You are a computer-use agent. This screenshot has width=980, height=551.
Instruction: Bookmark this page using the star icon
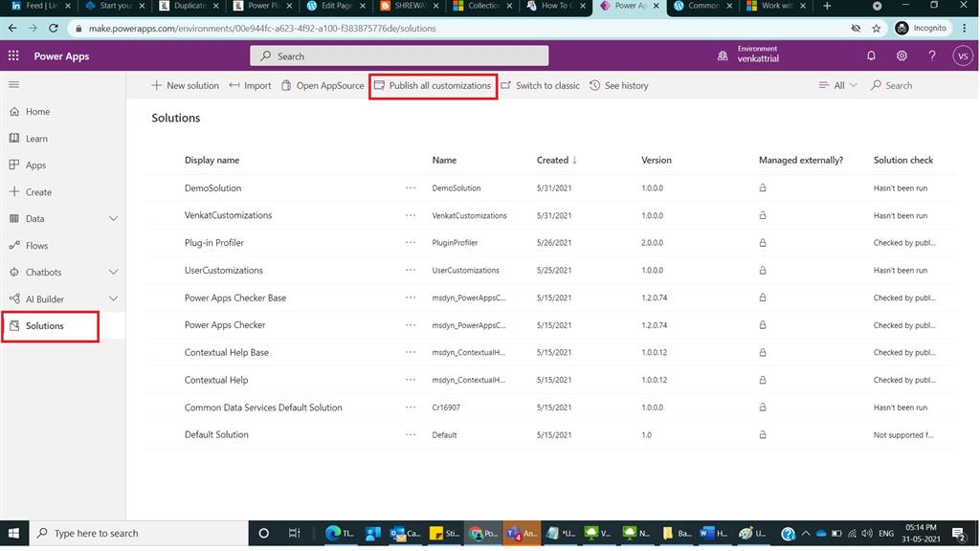pyautogui.click(x=875, y=28)
